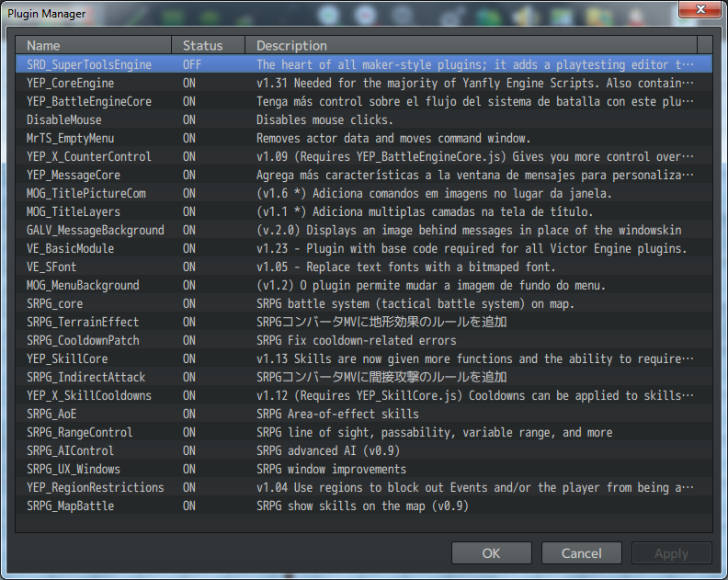Click the 'SRPG Fix cooldown-related errors' description
Screen dimensions: 728x580
[356, 340]
